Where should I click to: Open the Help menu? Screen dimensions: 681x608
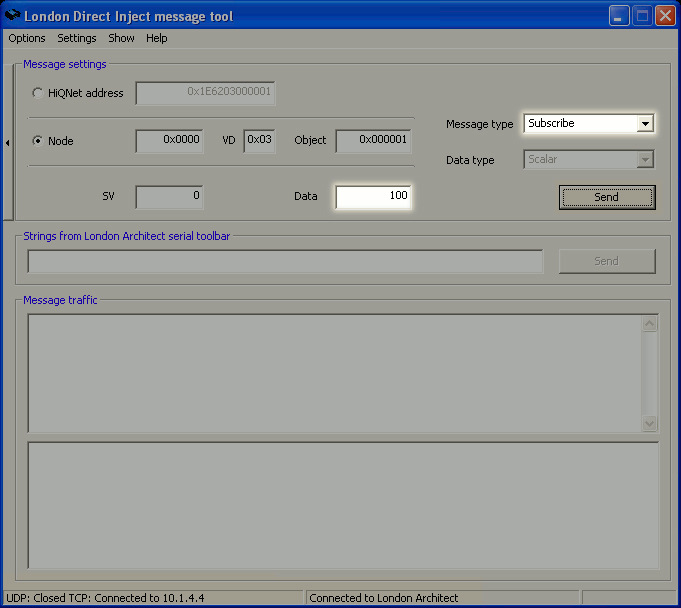click(157, 38)
